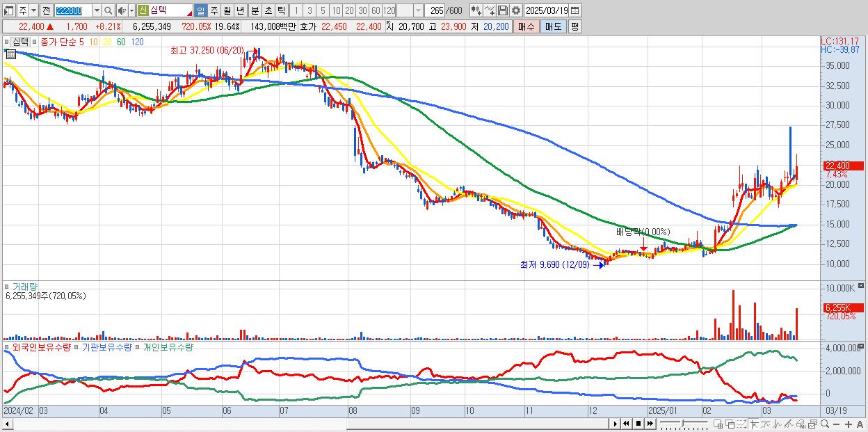The height and width of the screenshot is (432, 868).
Task: Save chart with floppy disk icon
Action: 502,10
